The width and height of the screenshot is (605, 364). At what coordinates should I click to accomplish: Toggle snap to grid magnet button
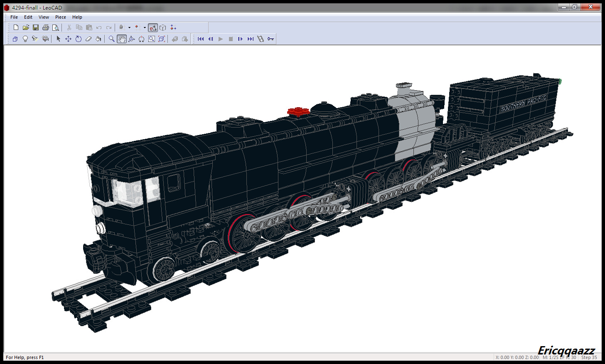tap(153, 27)
